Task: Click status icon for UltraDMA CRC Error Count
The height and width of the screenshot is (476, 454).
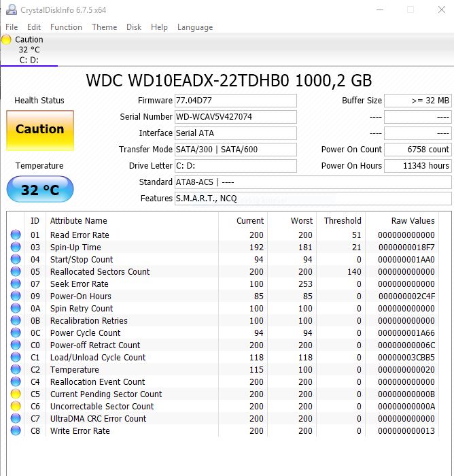Action: [16, 418]
